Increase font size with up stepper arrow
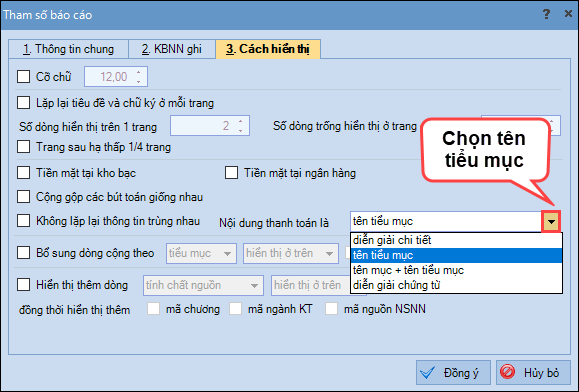This screenshot has height=392, width=579. coord(138,72)
